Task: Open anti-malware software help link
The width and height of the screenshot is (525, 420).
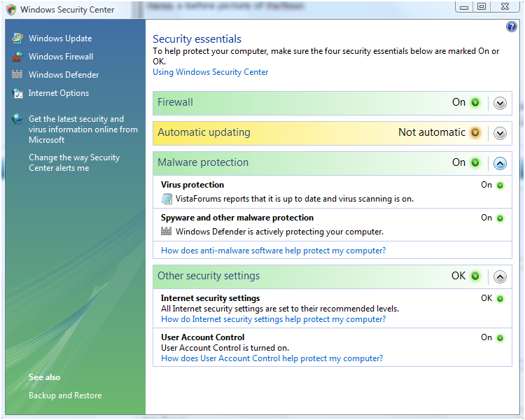Action: [x=273, y=251]
